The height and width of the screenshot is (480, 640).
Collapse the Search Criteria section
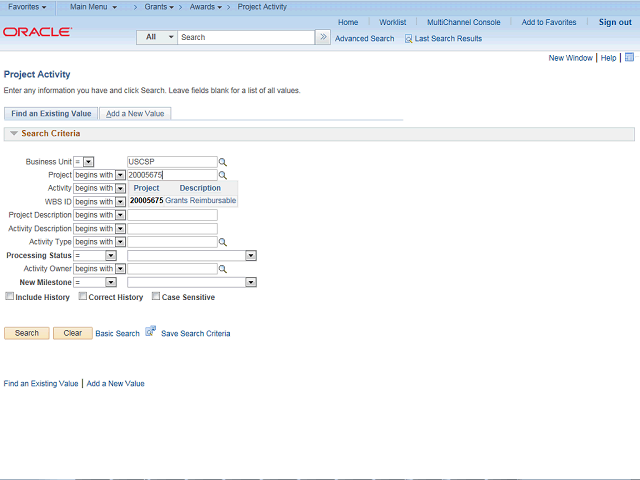pyautogui.click(x=14, y=133)
